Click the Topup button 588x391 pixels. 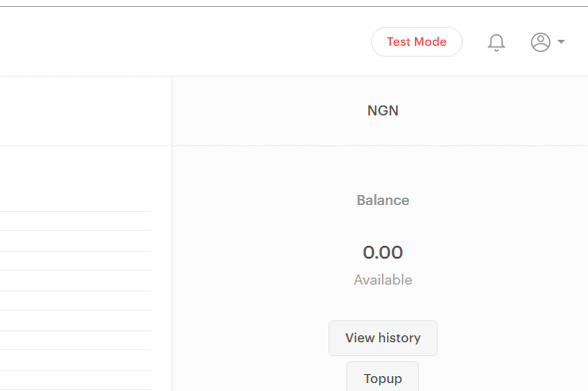(x=382, y=377)
